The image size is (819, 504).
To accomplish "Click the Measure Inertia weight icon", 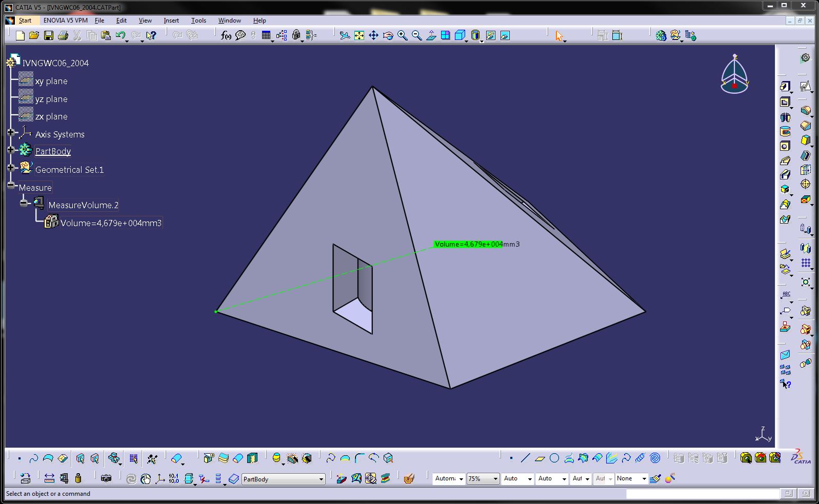I will (x=78, y=478).
